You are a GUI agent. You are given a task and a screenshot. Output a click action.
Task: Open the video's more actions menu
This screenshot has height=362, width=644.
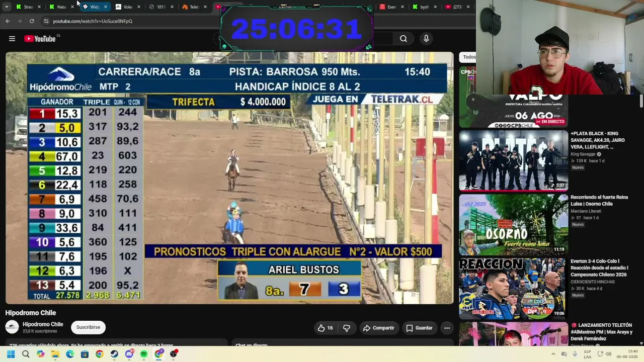447,328
